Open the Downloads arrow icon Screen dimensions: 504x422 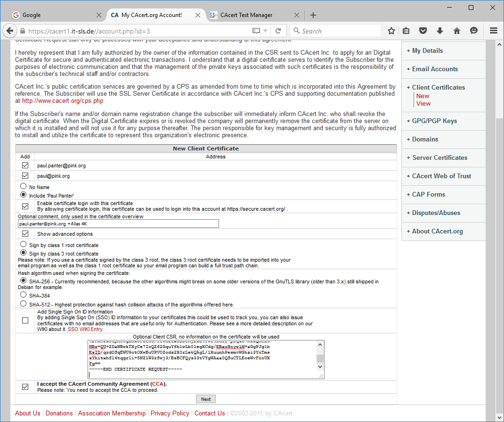click(440, 31)
